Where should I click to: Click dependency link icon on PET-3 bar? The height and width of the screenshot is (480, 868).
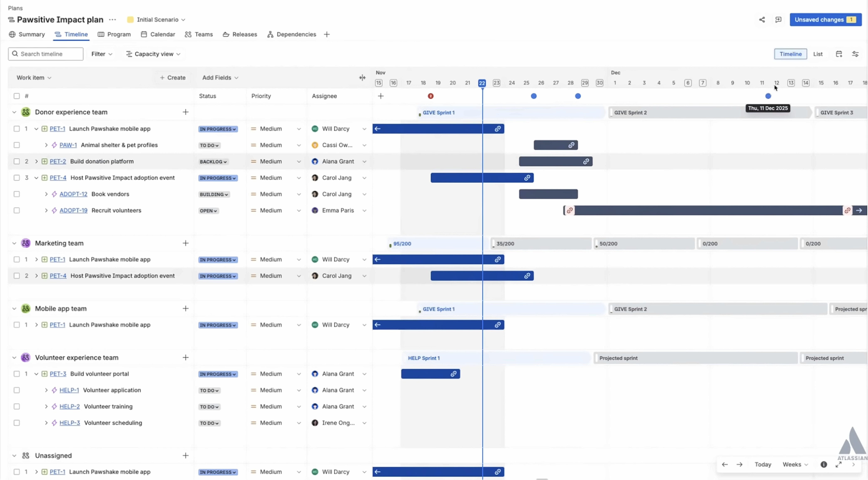coord(454,374)
